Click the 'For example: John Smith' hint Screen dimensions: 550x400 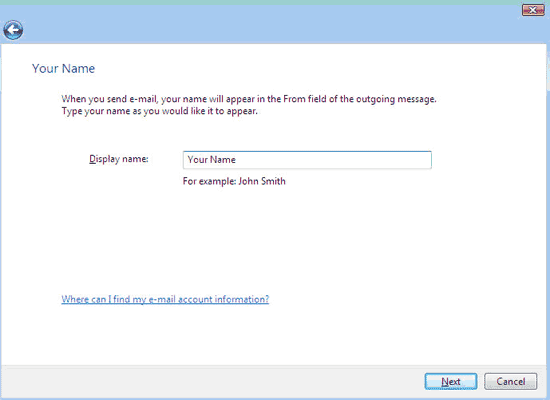234,181
